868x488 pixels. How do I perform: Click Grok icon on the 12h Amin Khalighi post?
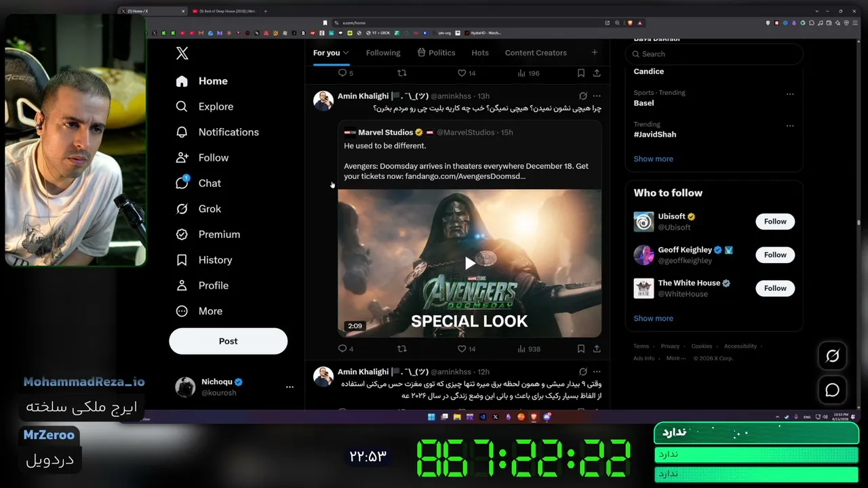pos(583,371)
